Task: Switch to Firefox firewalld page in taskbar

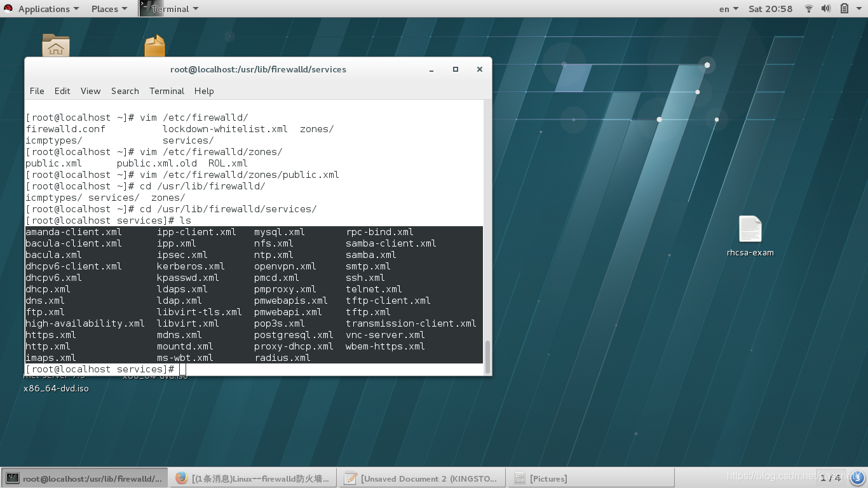Action: (254, 478)
